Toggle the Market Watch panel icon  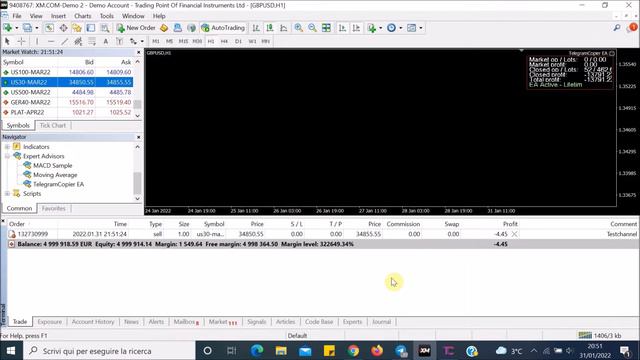(49, 28)
